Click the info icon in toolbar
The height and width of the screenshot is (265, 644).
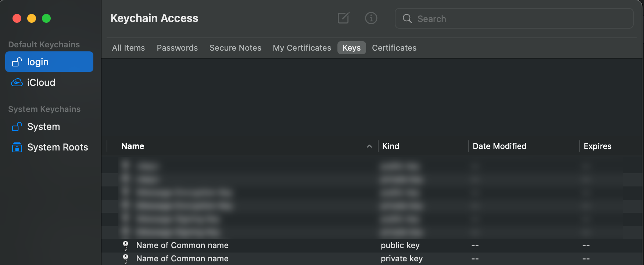click(371, 18)
